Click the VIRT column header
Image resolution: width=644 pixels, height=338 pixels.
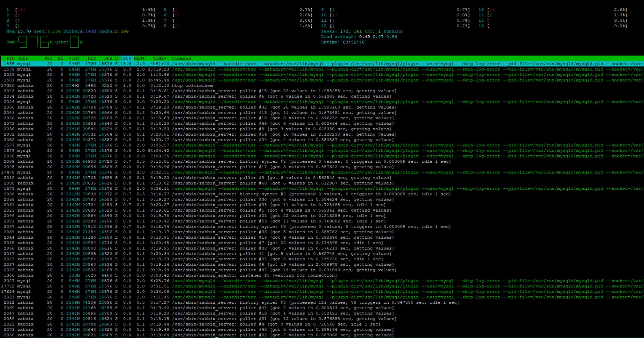coord(74,58)
